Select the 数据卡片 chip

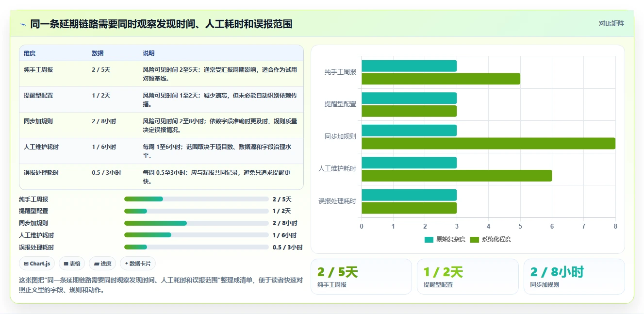coord(138,264)
